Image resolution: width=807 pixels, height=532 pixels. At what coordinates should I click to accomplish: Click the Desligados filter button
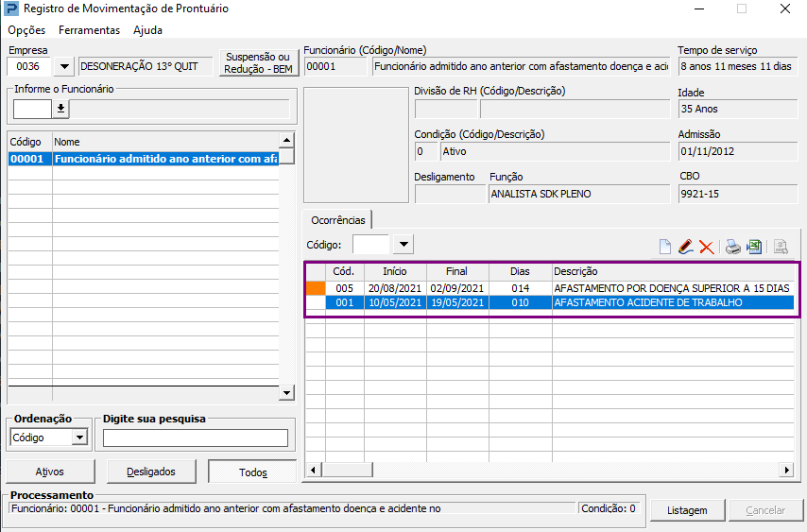click(x=151, y=472)
